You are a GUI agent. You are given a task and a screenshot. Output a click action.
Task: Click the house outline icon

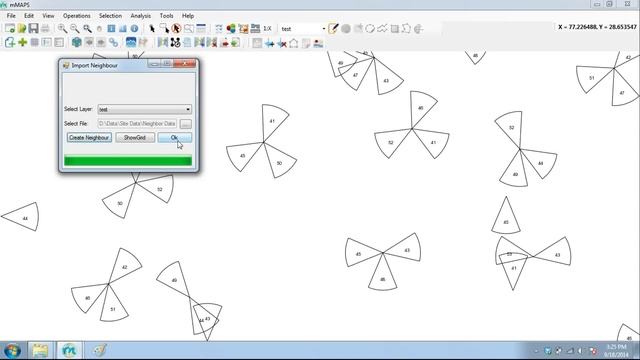pyautogui.click(x=293, y=43)
